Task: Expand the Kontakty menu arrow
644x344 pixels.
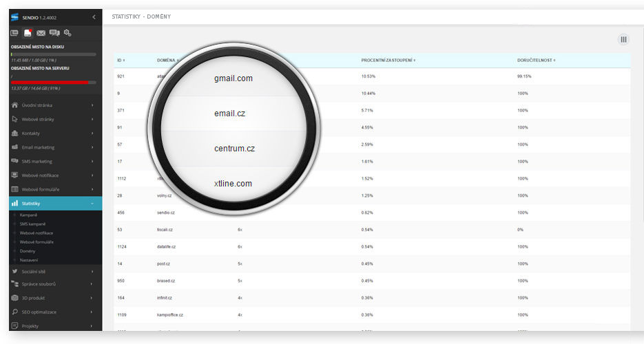Action: [x=92, y=133]
